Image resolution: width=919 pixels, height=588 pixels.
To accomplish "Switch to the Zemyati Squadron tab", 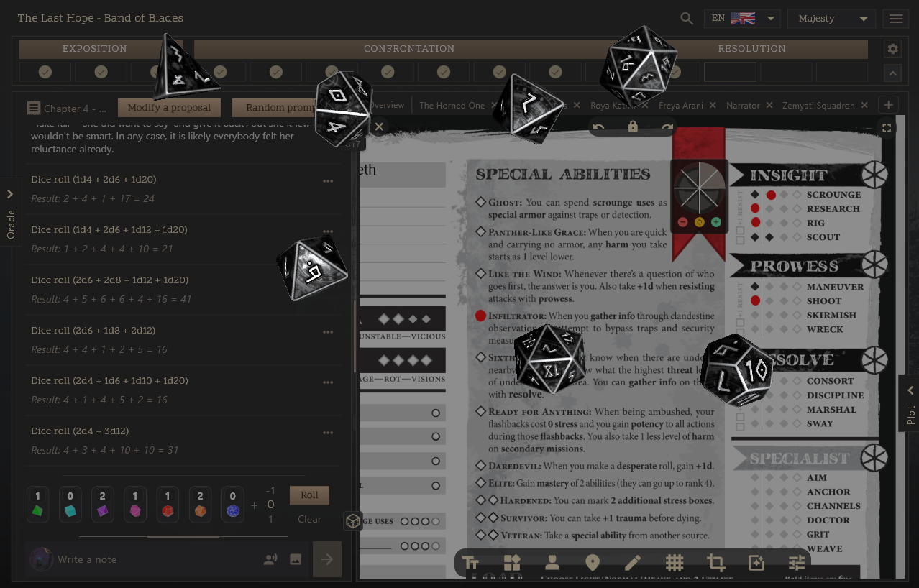I will (818, 105).
